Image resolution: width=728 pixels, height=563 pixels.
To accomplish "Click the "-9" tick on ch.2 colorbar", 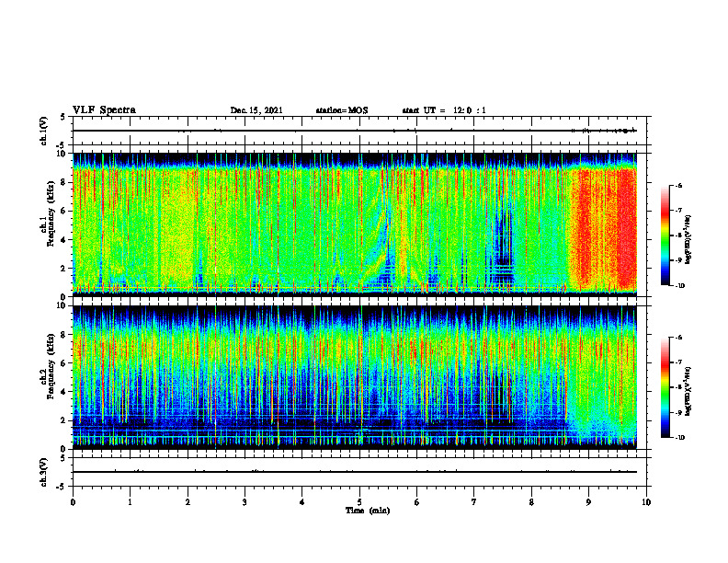I will 678,412.
